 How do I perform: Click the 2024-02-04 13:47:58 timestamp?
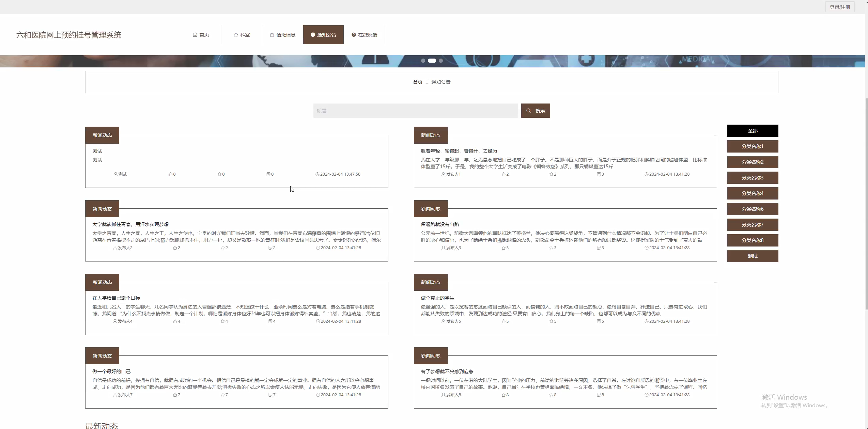[x=340, y=174]
